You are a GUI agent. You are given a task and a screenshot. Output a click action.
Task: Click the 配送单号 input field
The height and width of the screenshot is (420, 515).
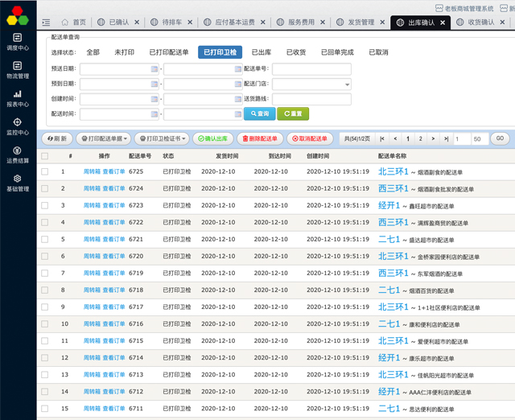click(311, 69)
